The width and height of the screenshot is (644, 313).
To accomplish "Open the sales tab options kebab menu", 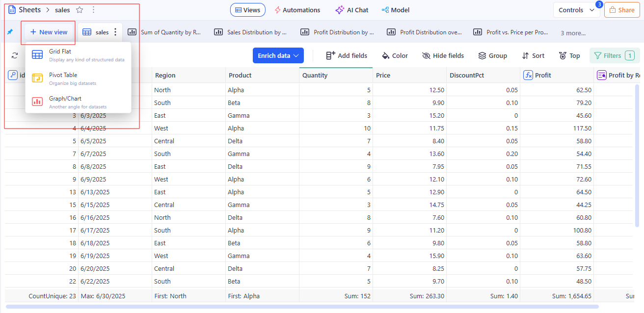I will coord(115,32).
